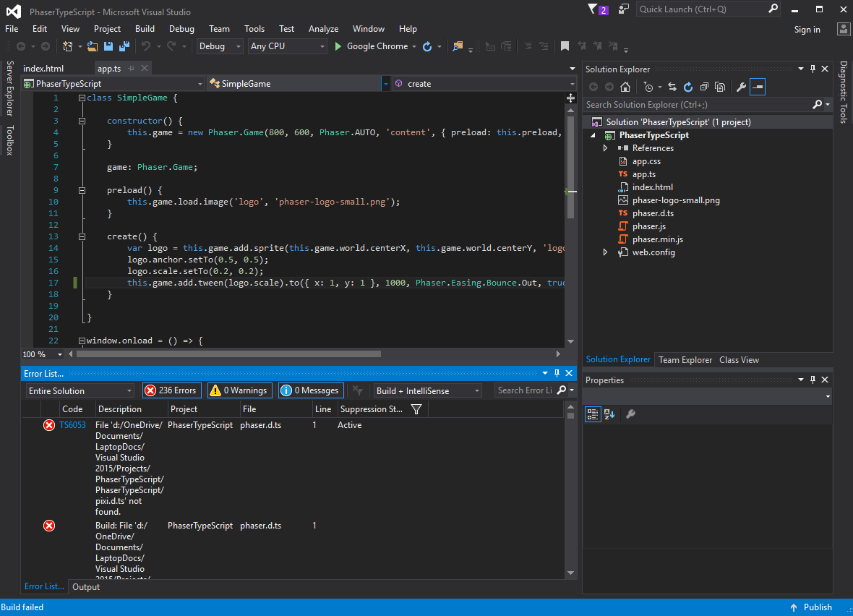This screenshot has width=853, height=616.
Task: Expand the References node
Action: (605, 148)
